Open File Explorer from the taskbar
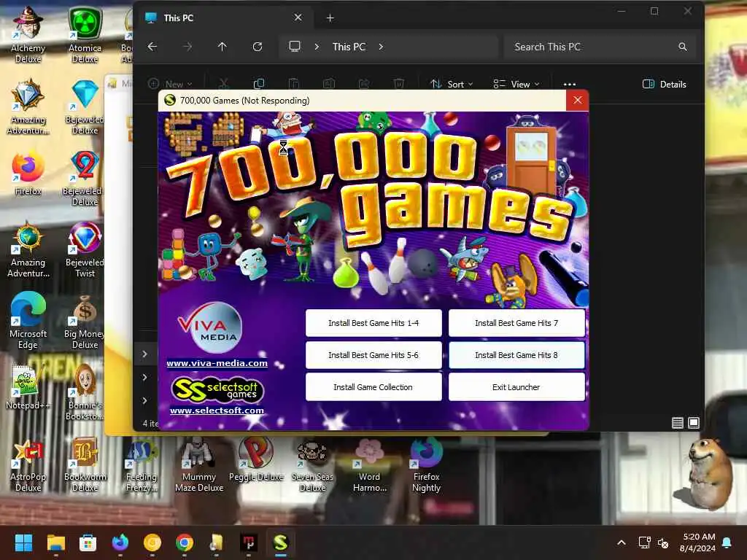Viewport: 747px width, 560px height. pyautogui.click(x=55, y=542)
